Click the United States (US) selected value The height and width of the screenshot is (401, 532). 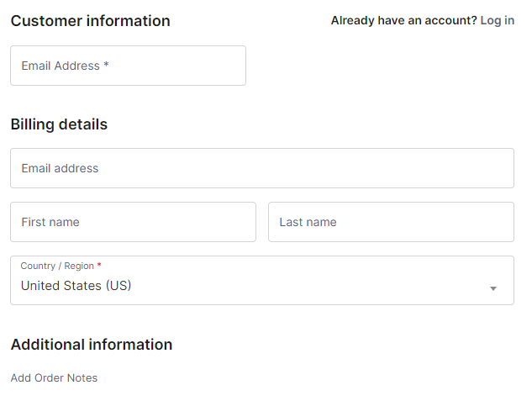tap(76, 286)
